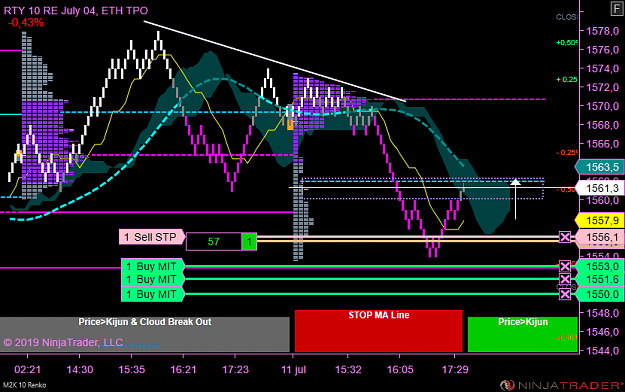Click the position P&L box showing 57

214,242
